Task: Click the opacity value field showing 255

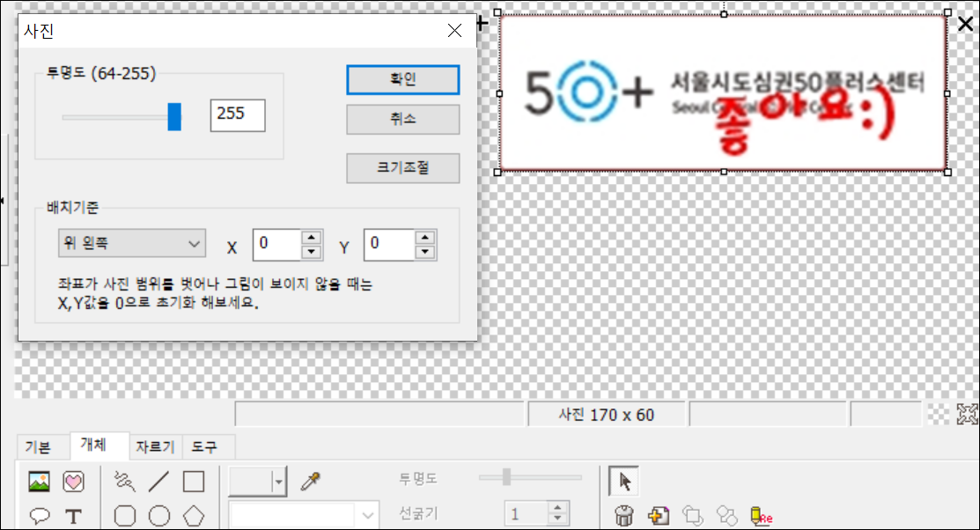Action: pos(238,115)
